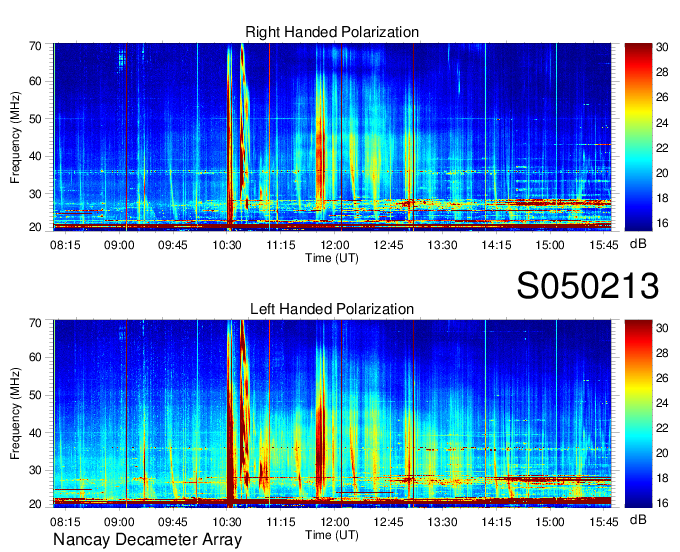Click the 09:45 tick under the Left Handed plot

coord(173,522)
